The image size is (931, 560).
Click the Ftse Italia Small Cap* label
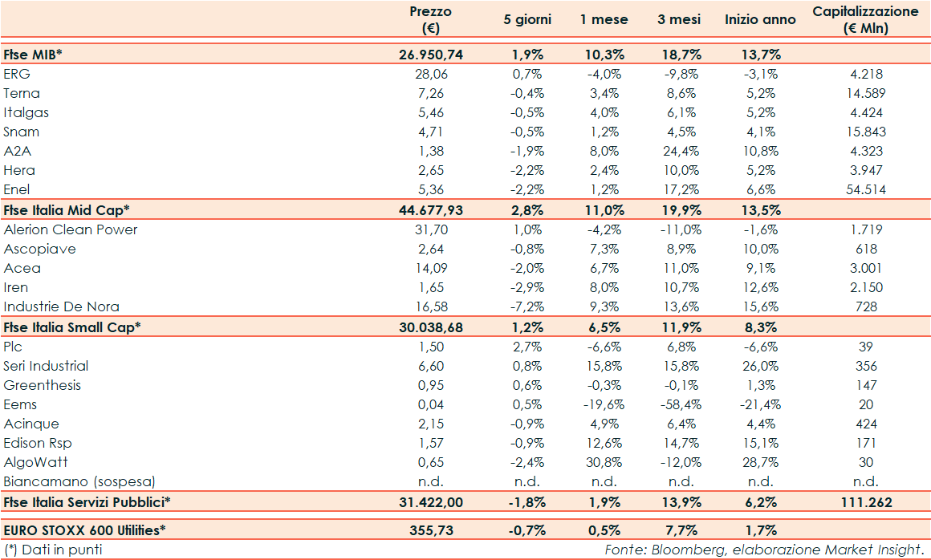click(72, 327)
